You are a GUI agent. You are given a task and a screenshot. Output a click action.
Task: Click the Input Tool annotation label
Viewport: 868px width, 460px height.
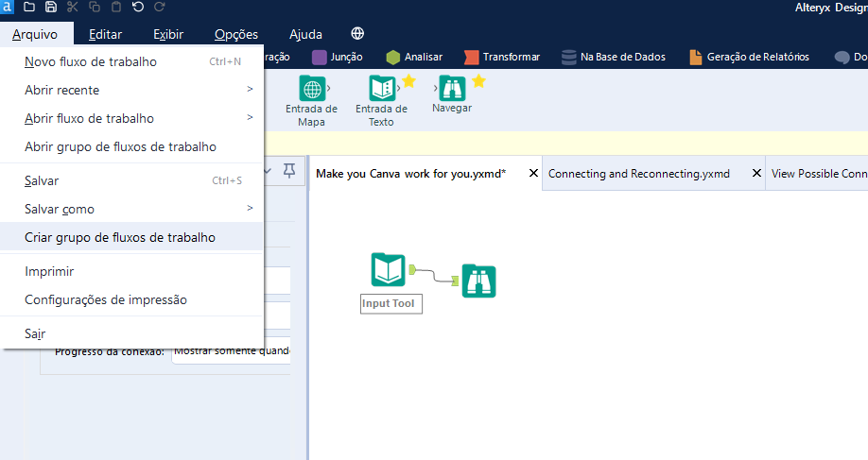click(391, 303)
